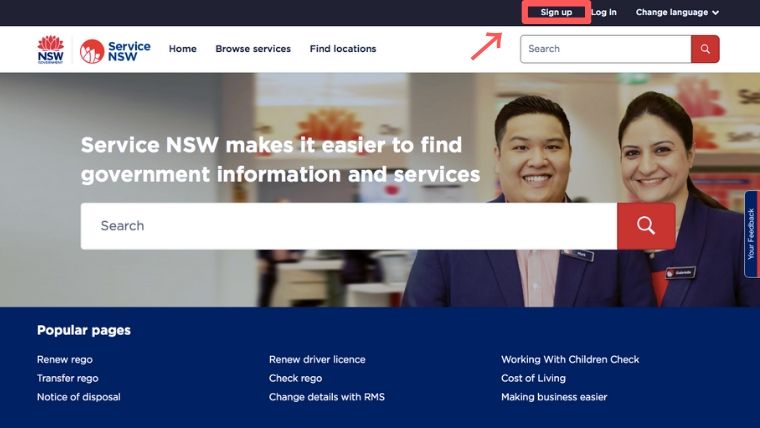Open the Your Feedback side tab
Image resolution: width=760 pixels, height=428 pixels.
pos(752,234)
